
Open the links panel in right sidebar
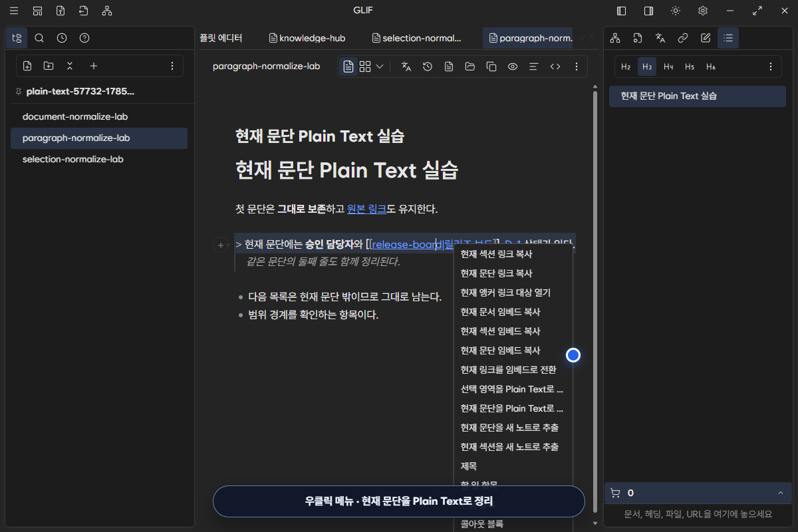pos(683,38)
